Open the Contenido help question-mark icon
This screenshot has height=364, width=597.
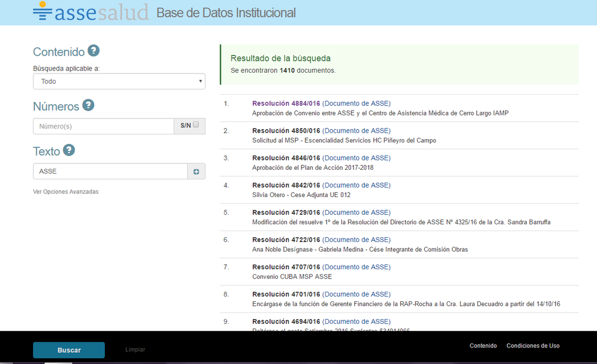click(94, 50)
